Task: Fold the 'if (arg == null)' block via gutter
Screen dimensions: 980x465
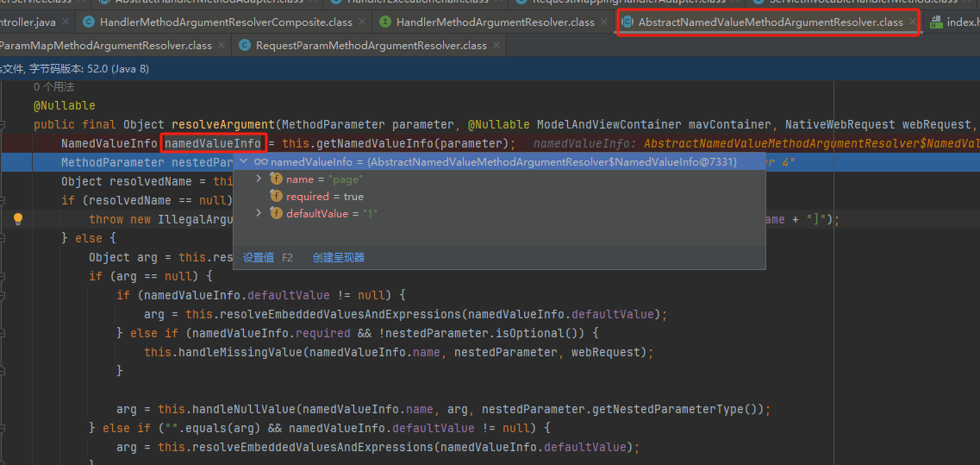Action: point(3,276)
